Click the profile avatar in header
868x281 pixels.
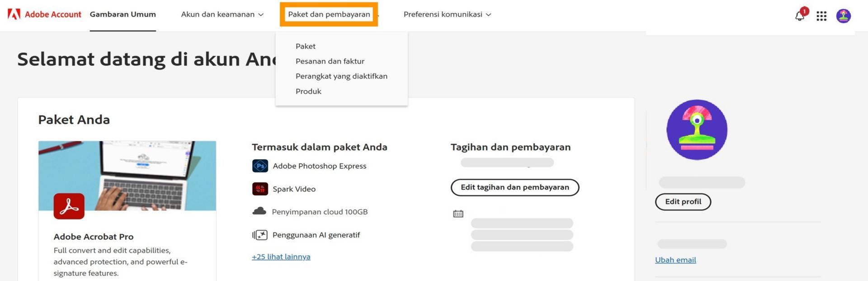[x=843, y=16]
